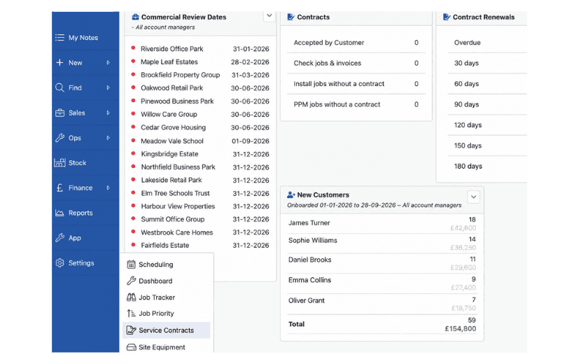Open 60 days contract renewals

click(x=487, y=83)
